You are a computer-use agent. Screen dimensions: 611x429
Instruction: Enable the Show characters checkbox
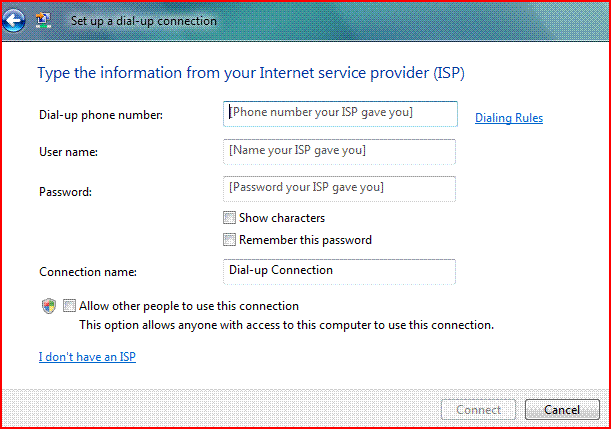(x=229, y=217)
